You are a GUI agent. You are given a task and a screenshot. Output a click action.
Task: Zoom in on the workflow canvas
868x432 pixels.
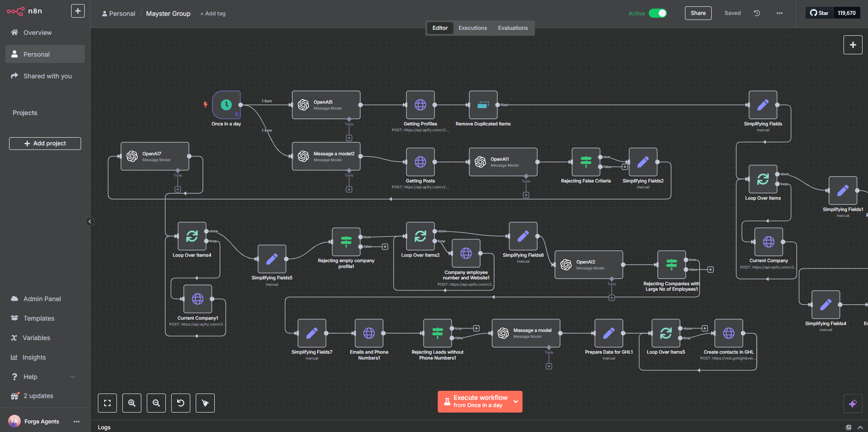pos(132,403)
